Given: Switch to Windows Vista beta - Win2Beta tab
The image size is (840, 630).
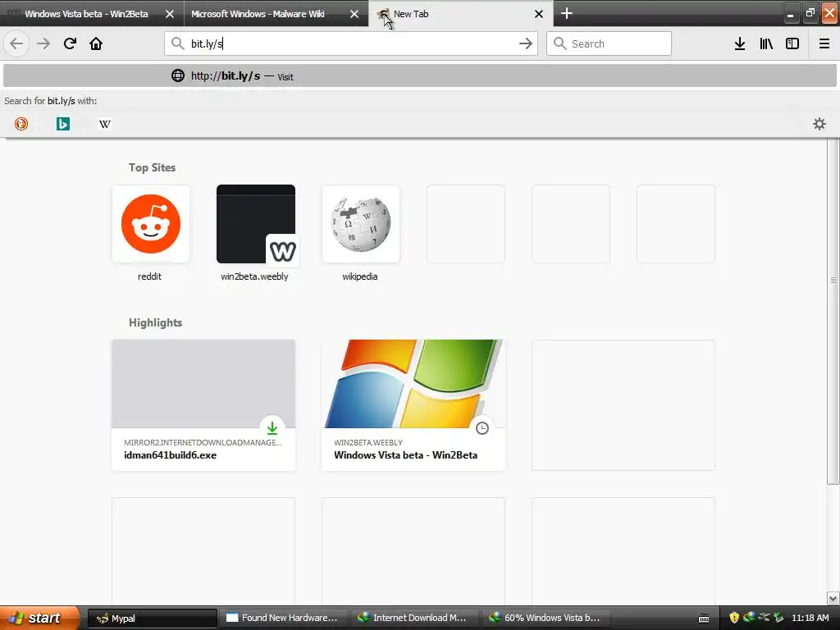Looking at the screenshot, I should [x=92, y=14].
